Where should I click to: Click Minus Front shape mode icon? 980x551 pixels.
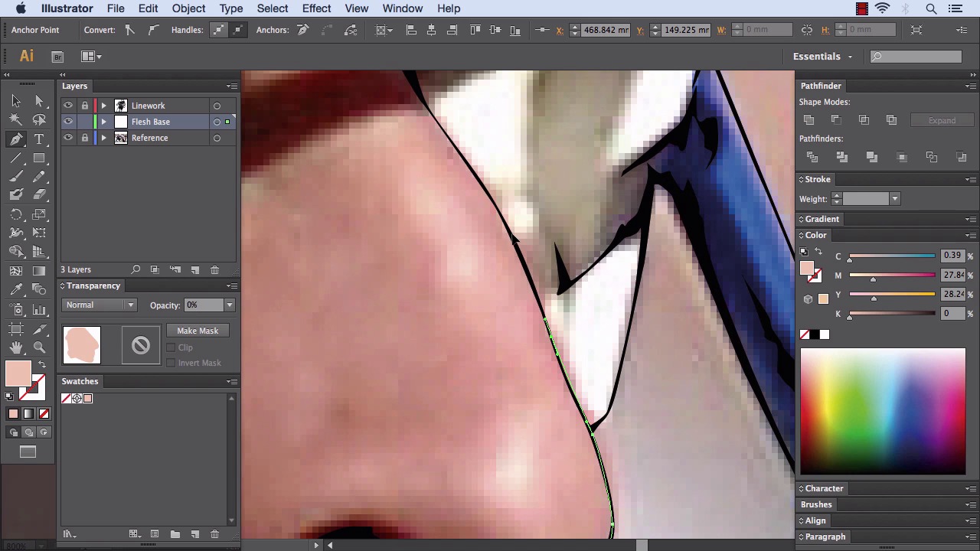836,120
